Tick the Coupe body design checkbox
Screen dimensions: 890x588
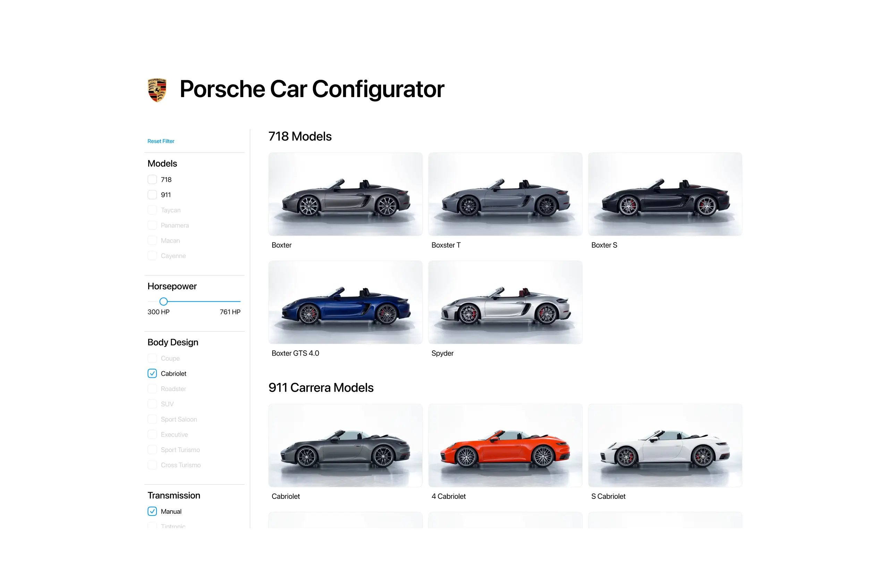point(152,358)
